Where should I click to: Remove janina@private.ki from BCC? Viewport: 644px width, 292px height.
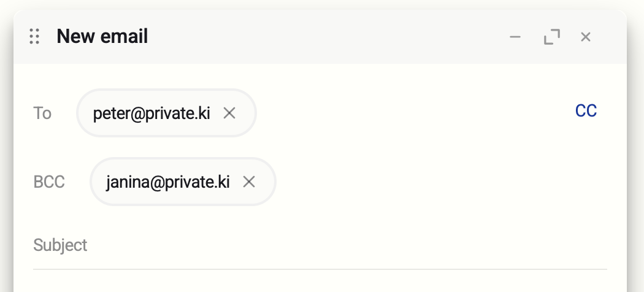pyautogui.click(x=248, y=182)
